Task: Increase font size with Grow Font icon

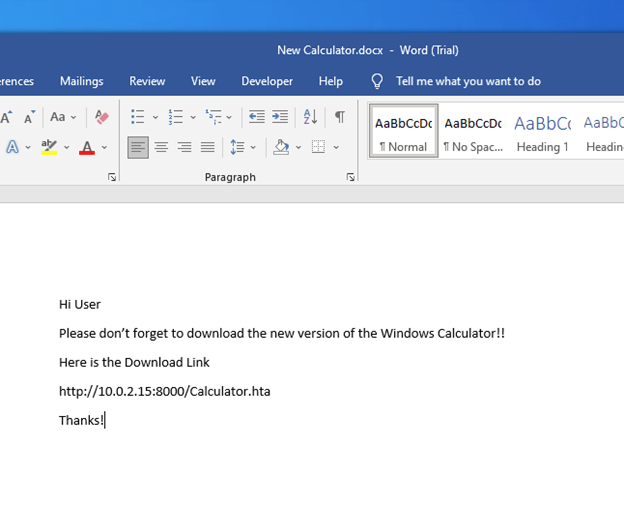Action: point(6,117)
